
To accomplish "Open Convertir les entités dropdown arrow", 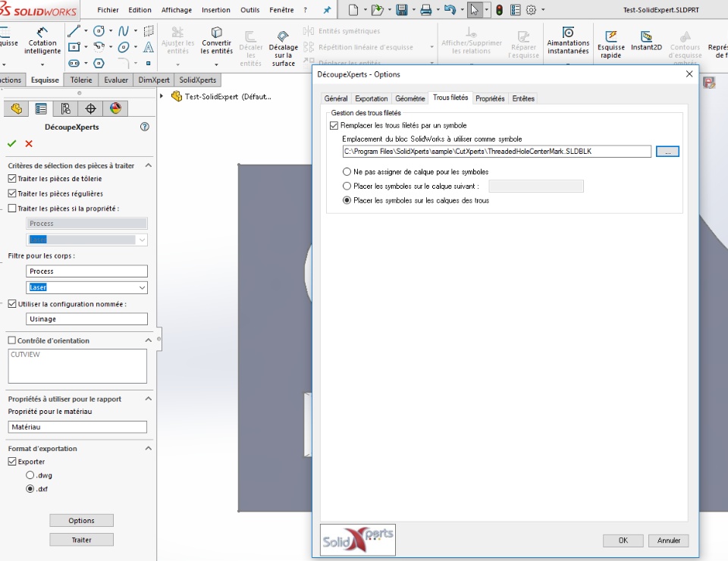I will click(x=216, y=64).
